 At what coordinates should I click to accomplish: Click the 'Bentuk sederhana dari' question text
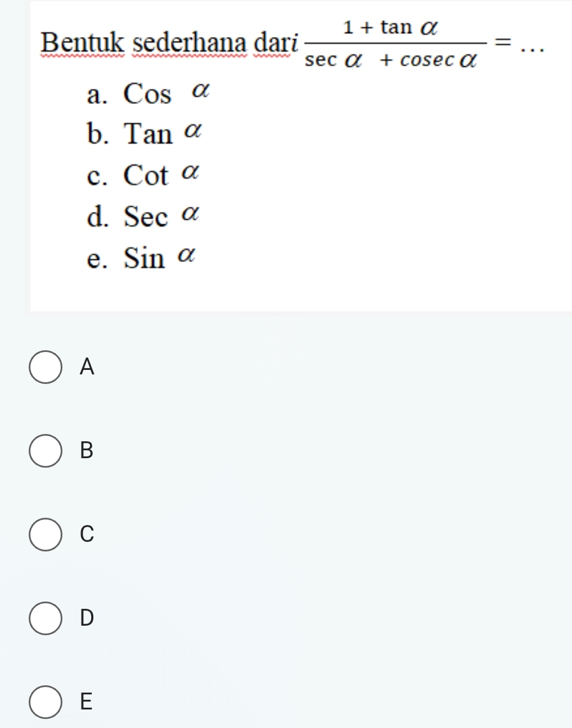click(169, 42)
